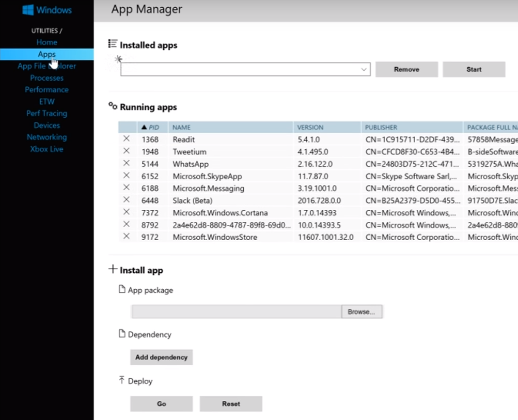Go to the Devices page
518x420 pixels.
46,125
